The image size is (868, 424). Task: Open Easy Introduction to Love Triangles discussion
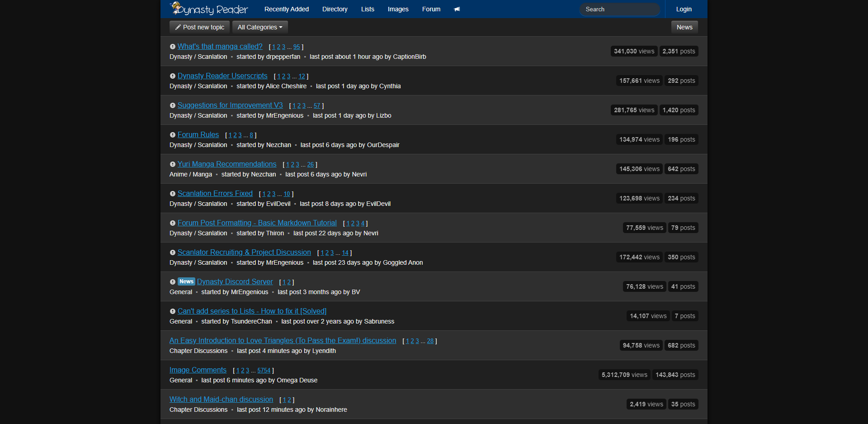283,340
